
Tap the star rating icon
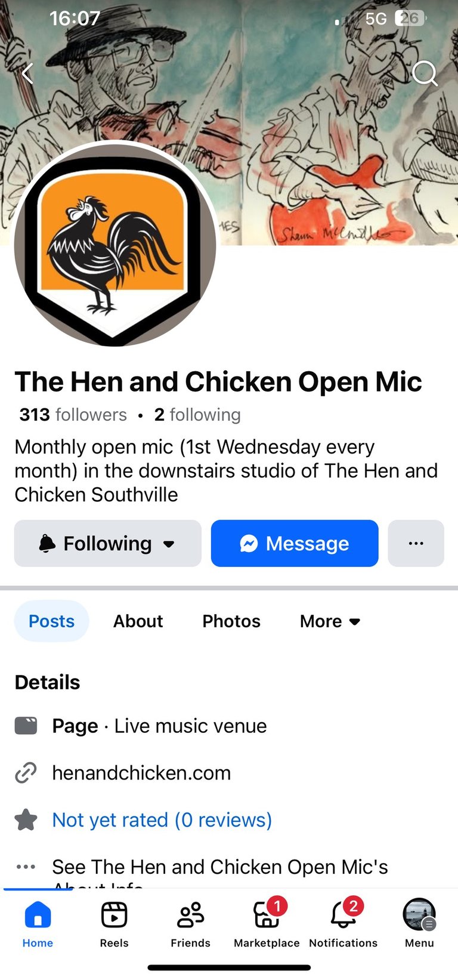click(26, 819)
